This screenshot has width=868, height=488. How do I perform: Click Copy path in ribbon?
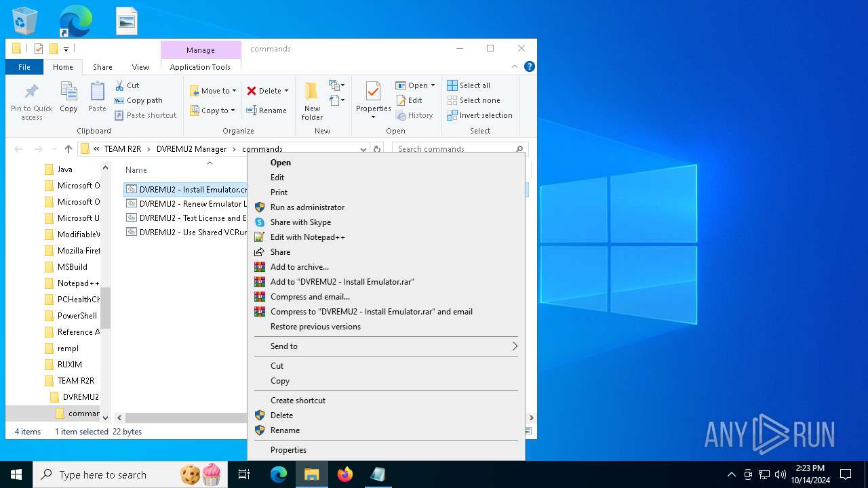[138, 100]
